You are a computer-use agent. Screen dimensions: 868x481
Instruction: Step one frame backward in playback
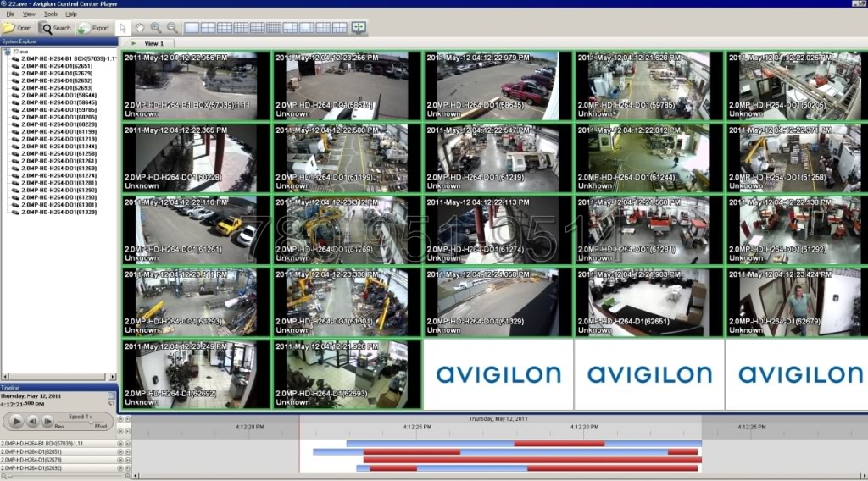coord(31,421)
